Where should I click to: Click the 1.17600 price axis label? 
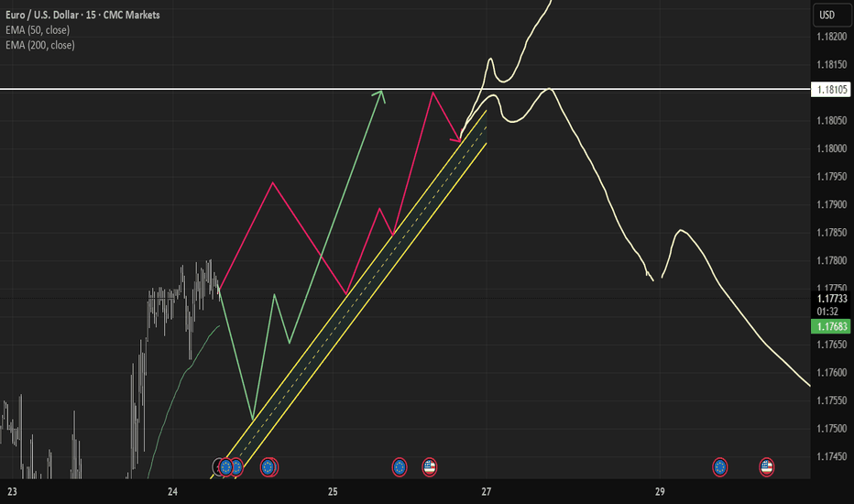tap(832, 373)
